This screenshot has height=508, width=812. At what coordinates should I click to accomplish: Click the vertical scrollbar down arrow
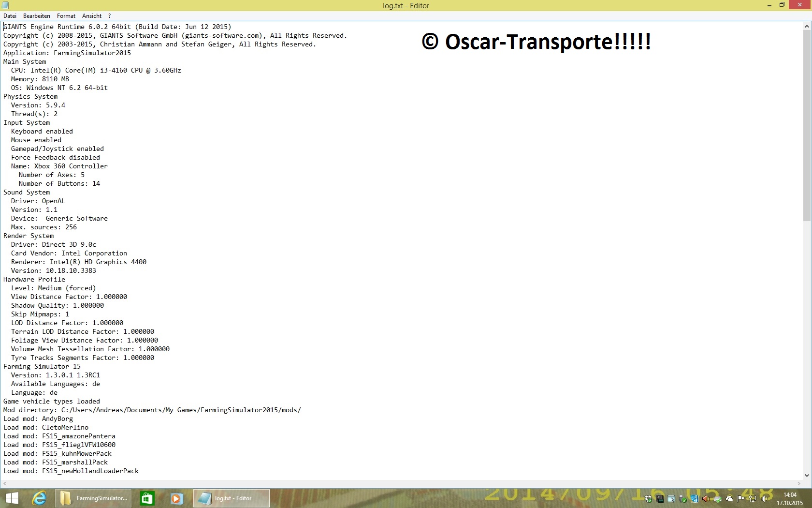[x=807, y=476]
